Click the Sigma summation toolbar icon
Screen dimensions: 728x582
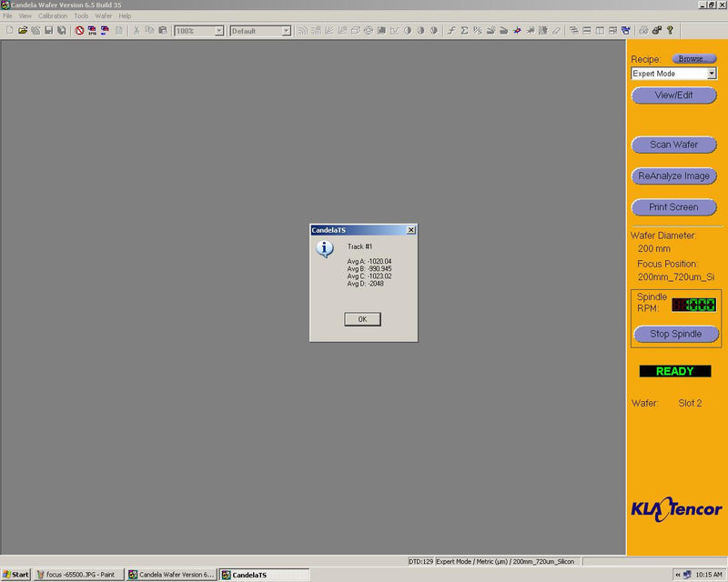(x=464, y=30)
